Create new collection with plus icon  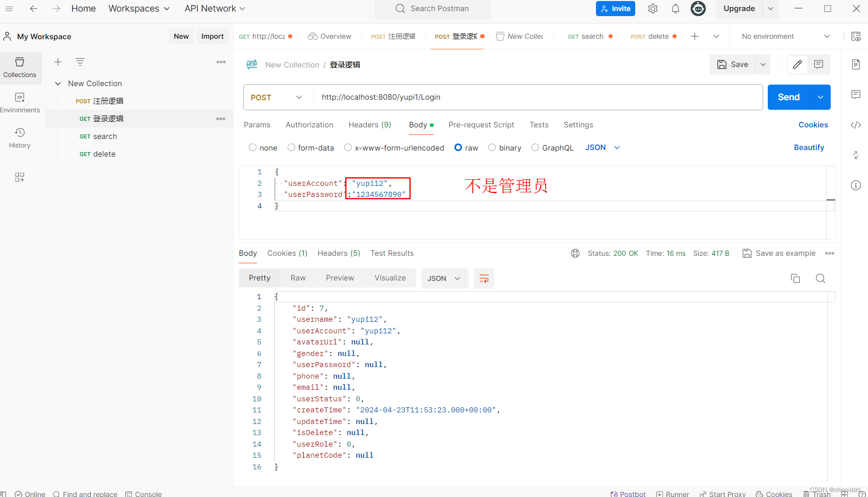[58, 62]
